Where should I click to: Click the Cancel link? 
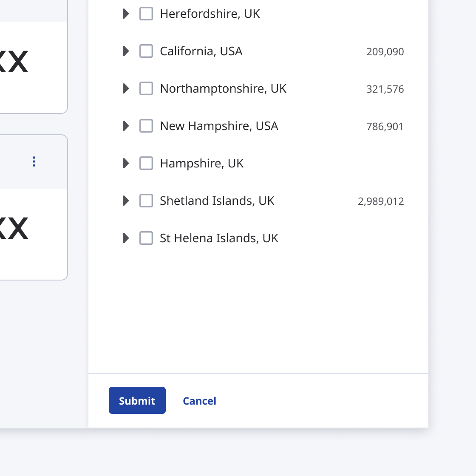pos(199,401)
